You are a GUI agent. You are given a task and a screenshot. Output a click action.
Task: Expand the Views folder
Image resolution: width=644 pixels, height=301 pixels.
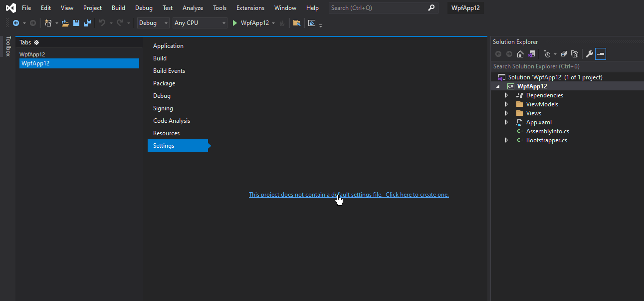click(x=506, y=113)
